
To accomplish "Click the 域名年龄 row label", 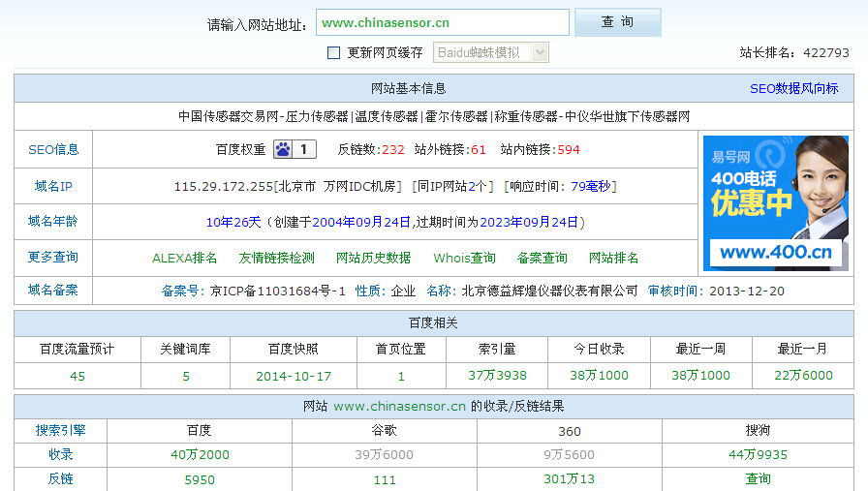I will [x=53, y=222].
